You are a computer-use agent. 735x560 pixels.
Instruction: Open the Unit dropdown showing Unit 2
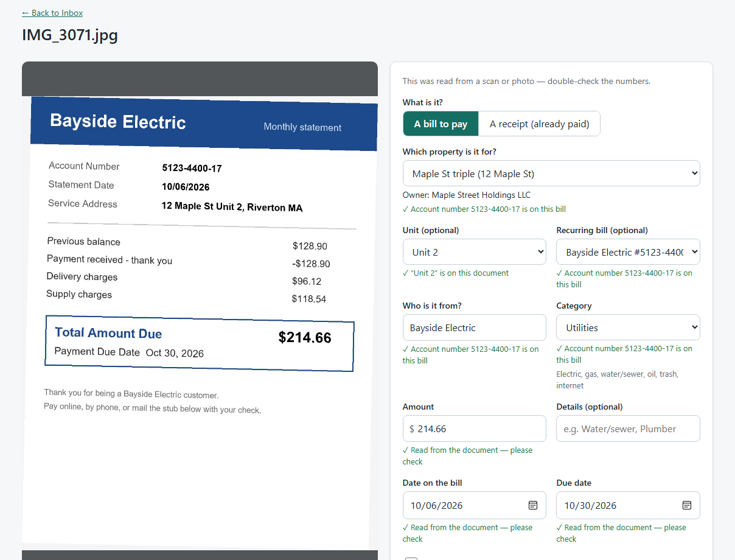pos(475,252)
